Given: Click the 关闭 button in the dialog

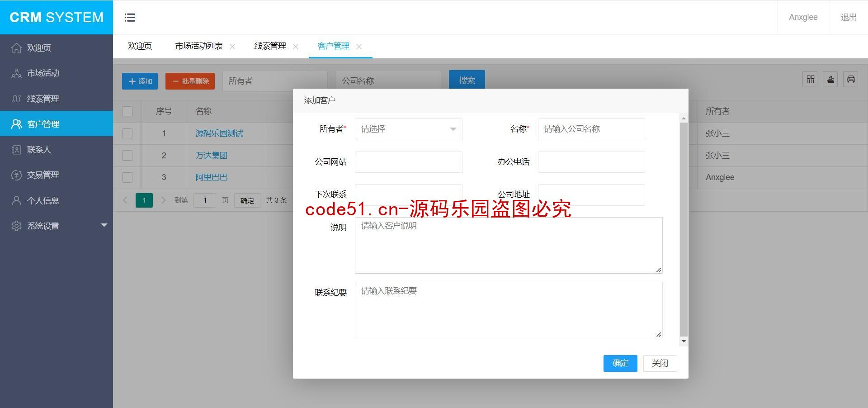Looking at the screenshot, I should 660,363.
